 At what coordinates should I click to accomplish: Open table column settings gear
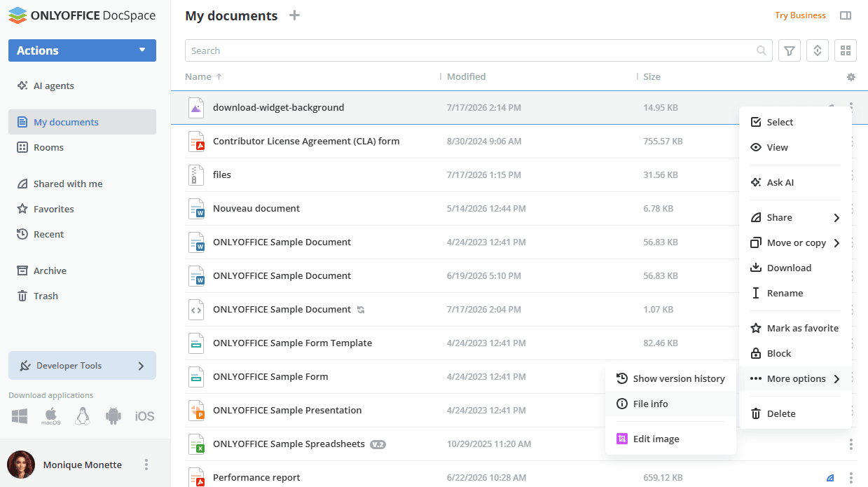click(851, 77)
